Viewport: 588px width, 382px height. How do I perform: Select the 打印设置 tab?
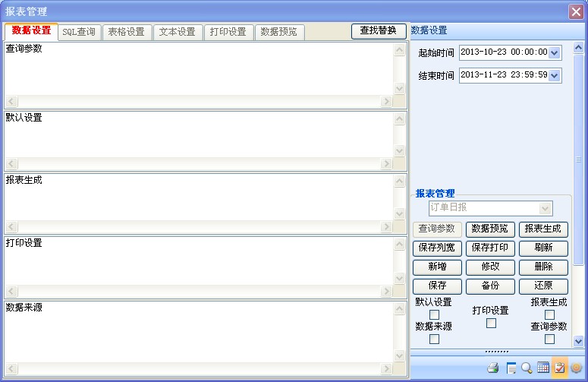pyautogui.click(x=228, y=32)
